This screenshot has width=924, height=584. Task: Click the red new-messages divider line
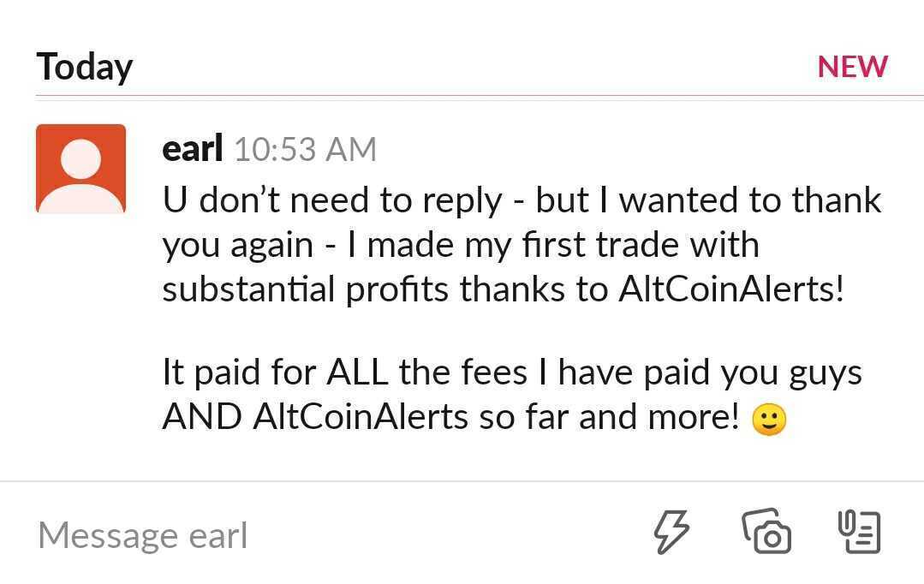click(x=462, y=96)
